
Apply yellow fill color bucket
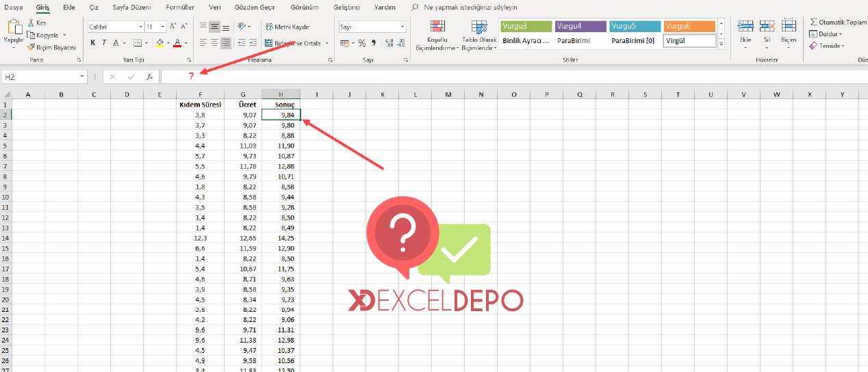click(x=159, y=42)
